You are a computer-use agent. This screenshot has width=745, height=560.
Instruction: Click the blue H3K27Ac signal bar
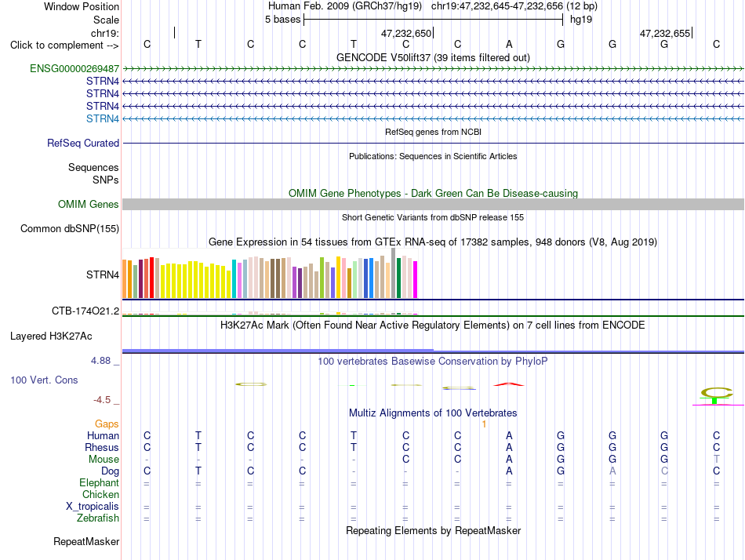[x=433, y=351]
